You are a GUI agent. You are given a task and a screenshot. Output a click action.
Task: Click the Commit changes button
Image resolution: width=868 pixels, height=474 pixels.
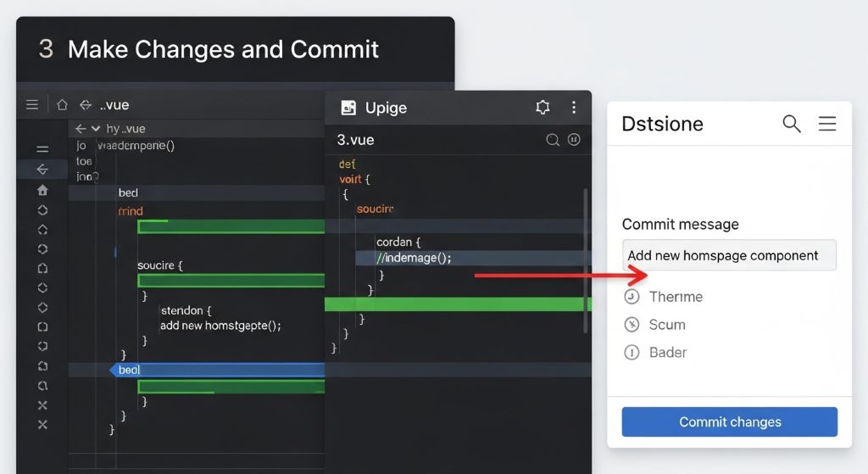click(x=730, y=422)
